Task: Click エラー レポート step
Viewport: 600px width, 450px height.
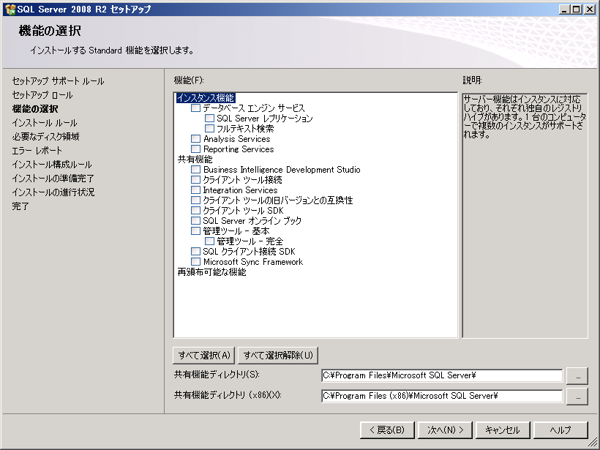Action: [37, 151]
